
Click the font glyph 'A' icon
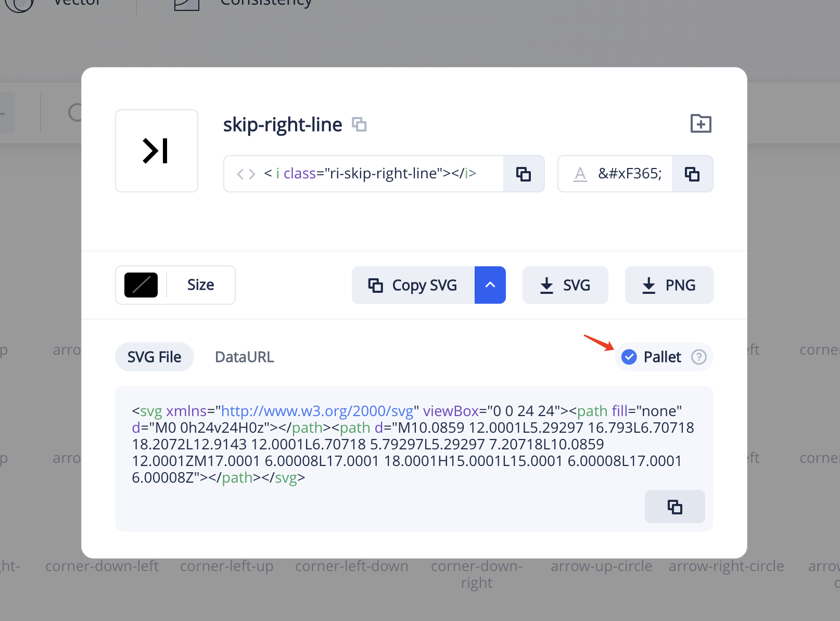pos(579,174)
